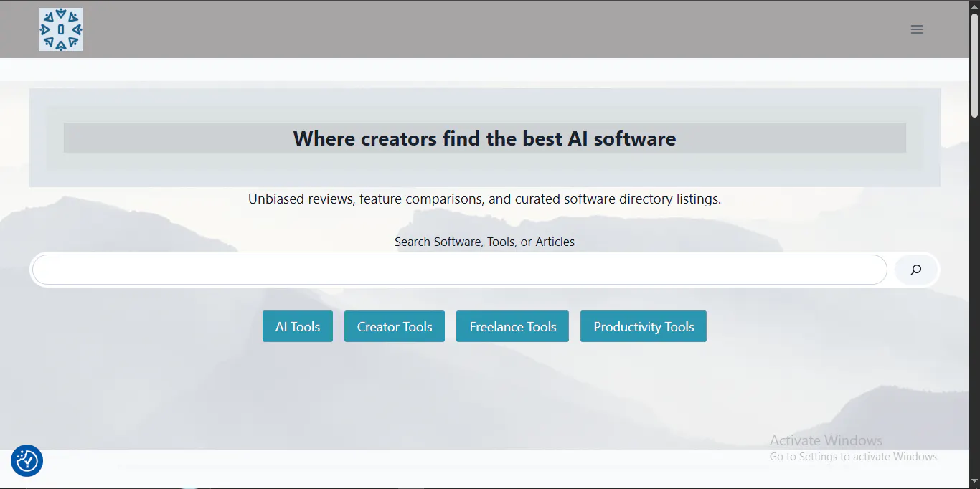Click headline "Where creators find the best AI software"

tap(485, 138)
